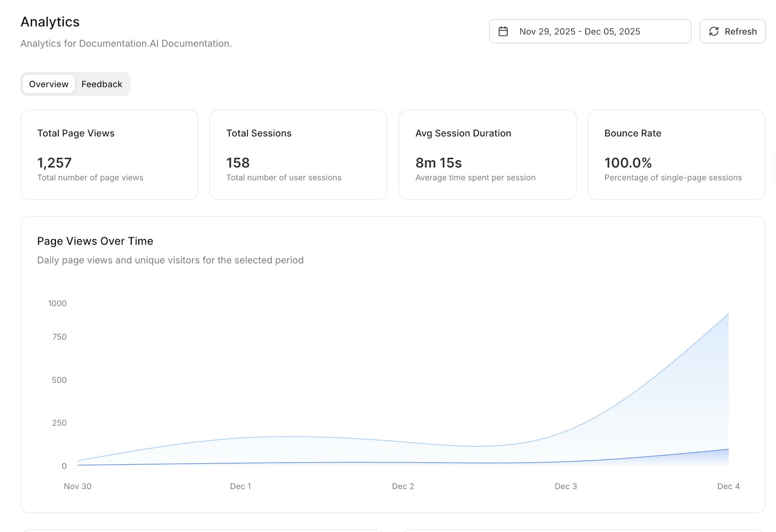Click the Refresh button
Viewport: 776px width, 532px height.
[x=732, y=31]
